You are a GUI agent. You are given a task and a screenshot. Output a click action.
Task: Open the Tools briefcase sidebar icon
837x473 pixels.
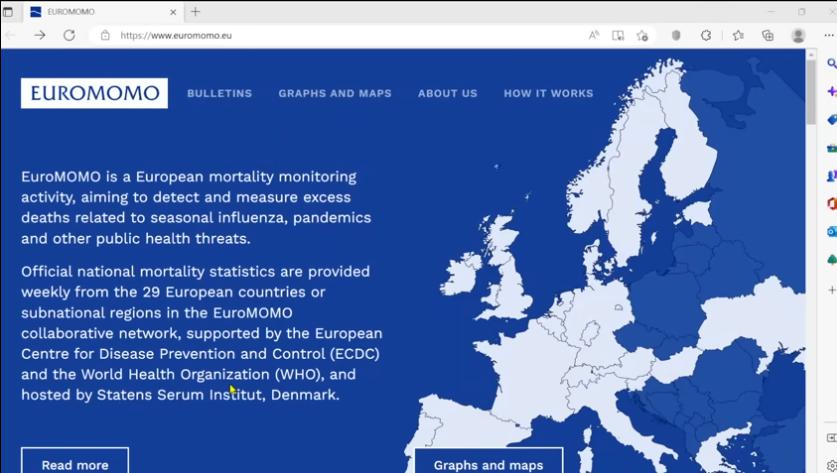pos(832,147)
